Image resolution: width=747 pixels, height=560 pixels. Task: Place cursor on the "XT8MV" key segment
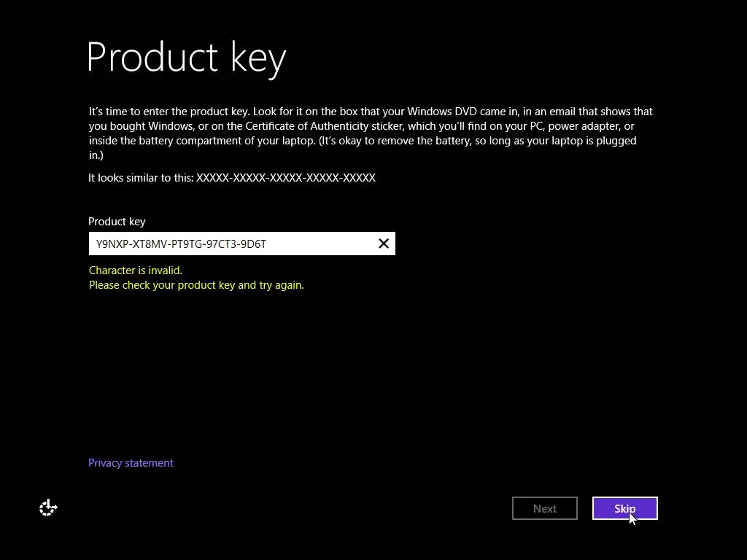tap(147, 244)
